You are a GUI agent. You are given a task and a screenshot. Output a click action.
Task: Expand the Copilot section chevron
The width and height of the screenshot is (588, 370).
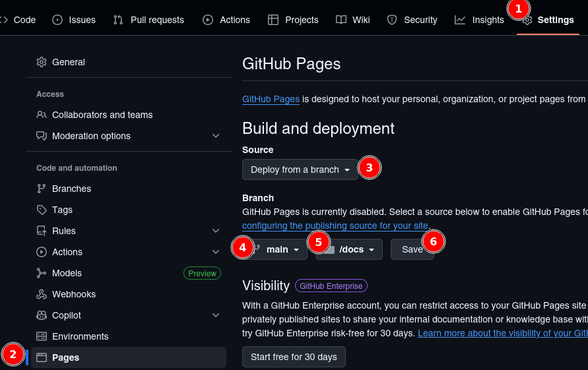click(216, 315)
